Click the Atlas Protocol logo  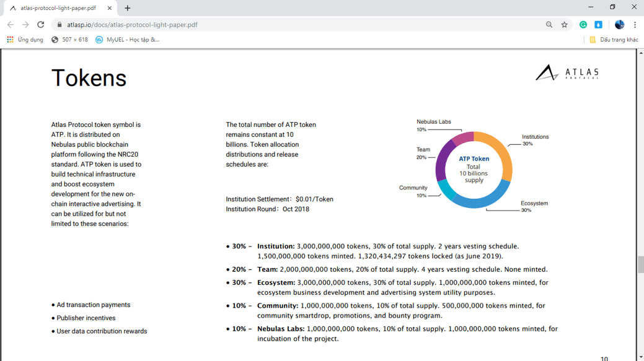tap(567, 72)
